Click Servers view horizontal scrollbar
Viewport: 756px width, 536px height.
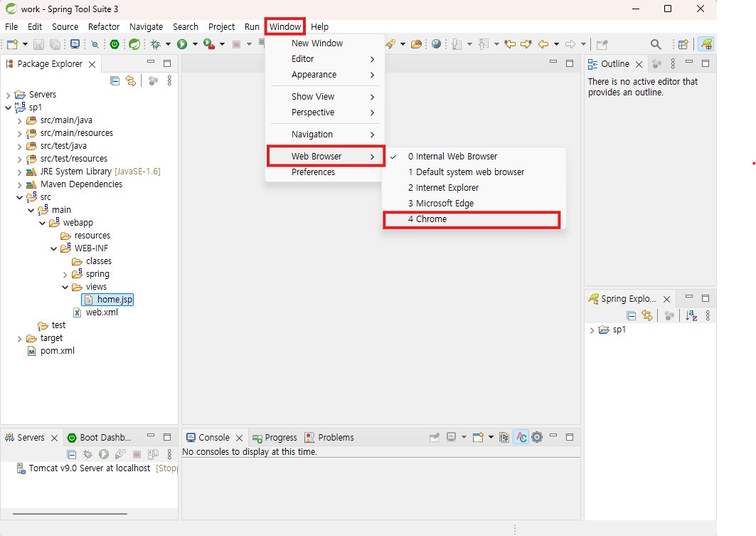[70, 514]
